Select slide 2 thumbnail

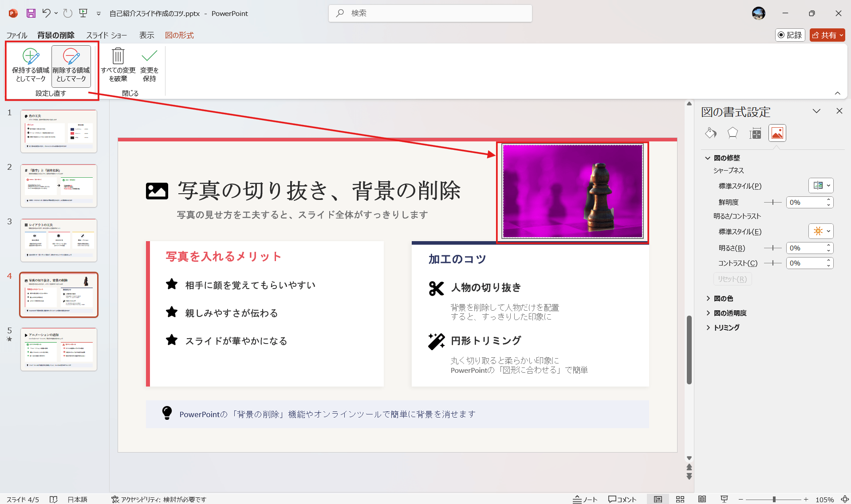click(x=59, y=186)
